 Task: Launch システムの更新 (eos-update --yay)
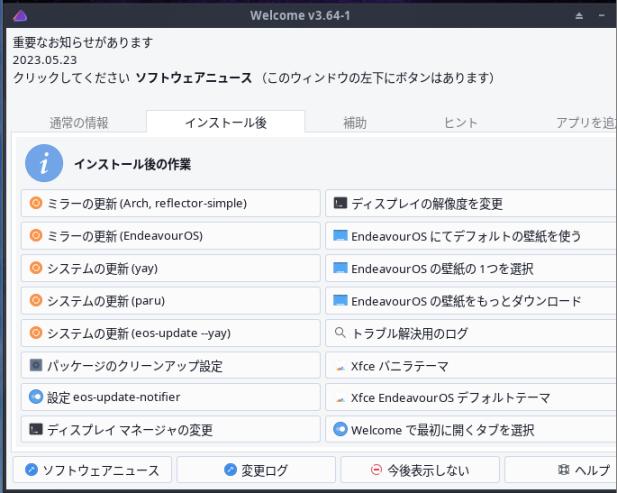click(x=171, y=333)
